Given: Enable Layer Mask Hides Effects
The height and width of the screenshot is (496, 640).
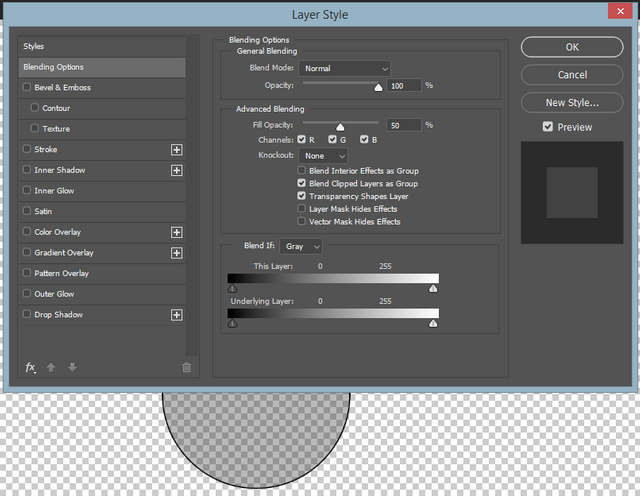Looking at the screenshot, I should [x=302, y=208].
